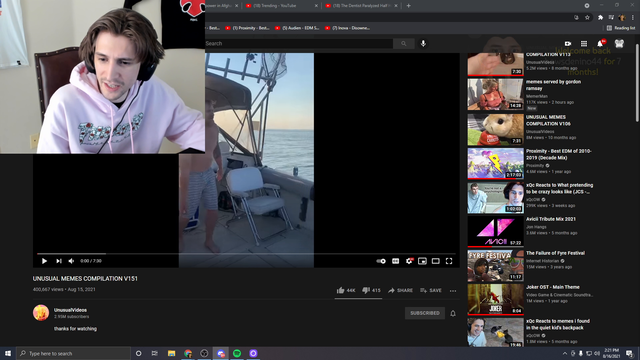
Task: Show hidden system tray icons
Action: click(x=565, y=353)
